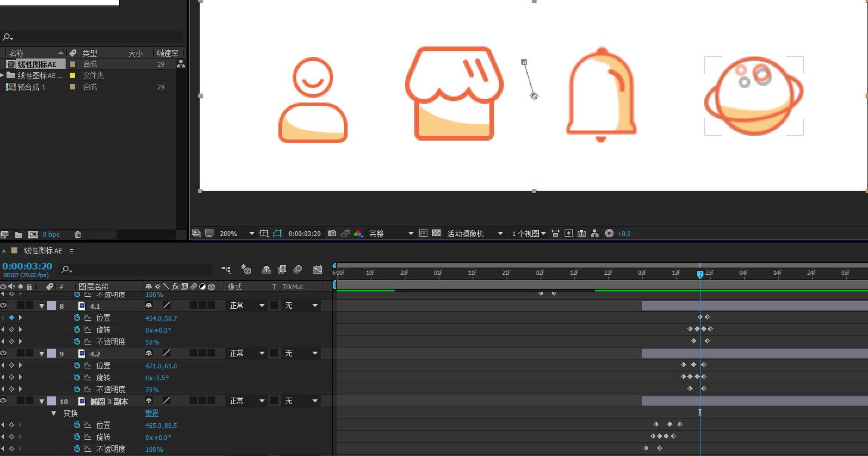Click the fast previews lightning icon
This screenshot has width=868, height=456.
point(569,234)
